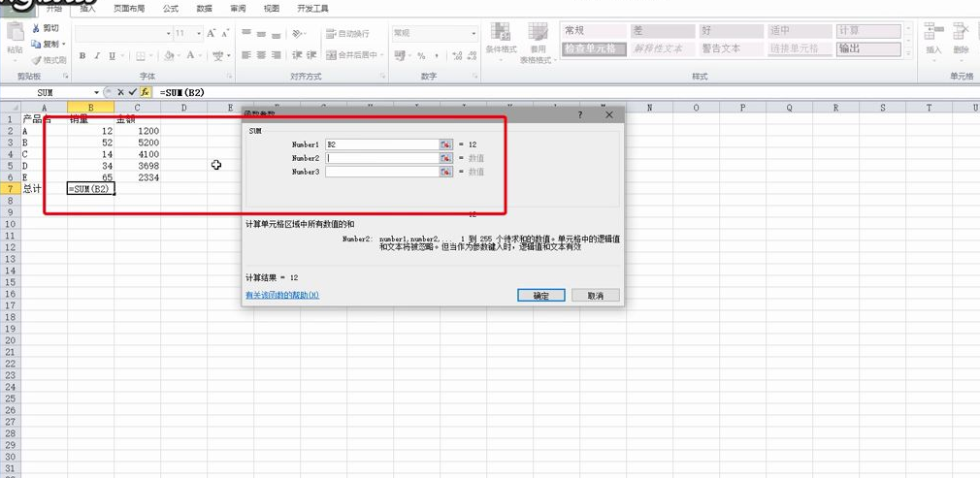The width and height of the screenshot is (980, 478).
Task: Toggle Italic formatting
Action: pyautogui.click(x=97, y=56)
